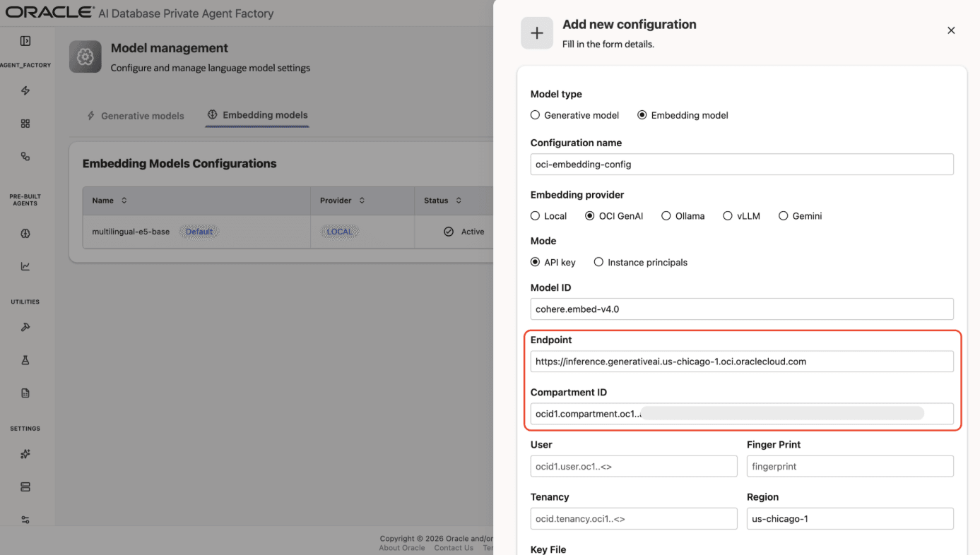
Task: Open the sliders settings sidebar icon
Action: point(25,520)
